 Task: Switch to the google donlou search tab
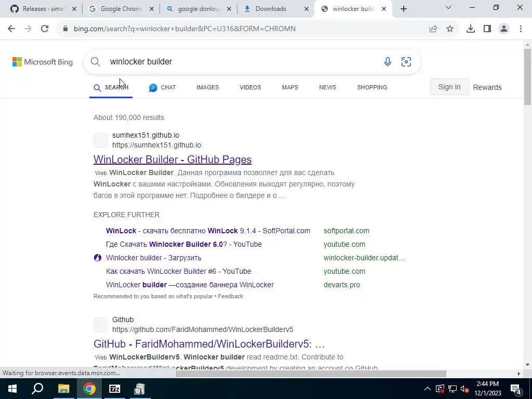point(198,9)
